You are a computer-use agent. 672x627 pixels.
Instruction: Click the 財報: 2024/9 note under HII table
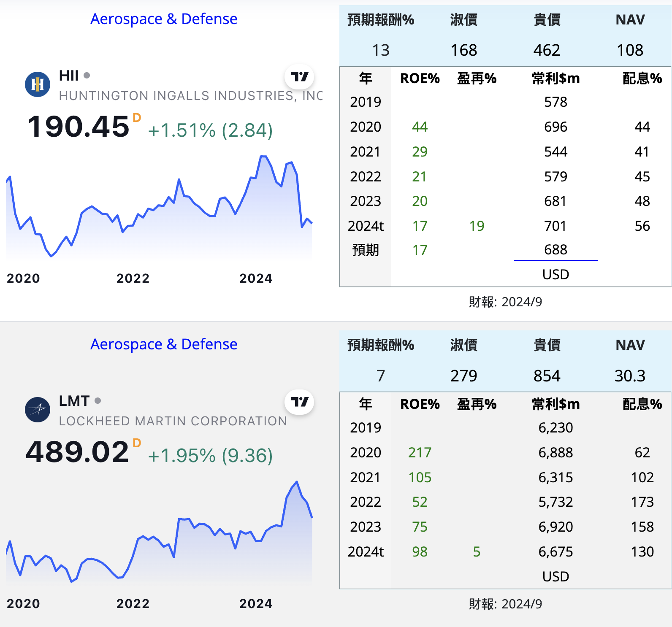[505, 302]
